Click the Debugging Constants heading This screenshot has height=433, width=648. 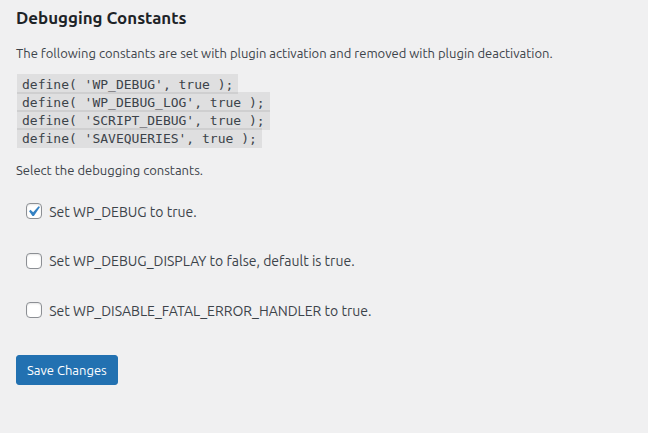[x=101, y=18]
